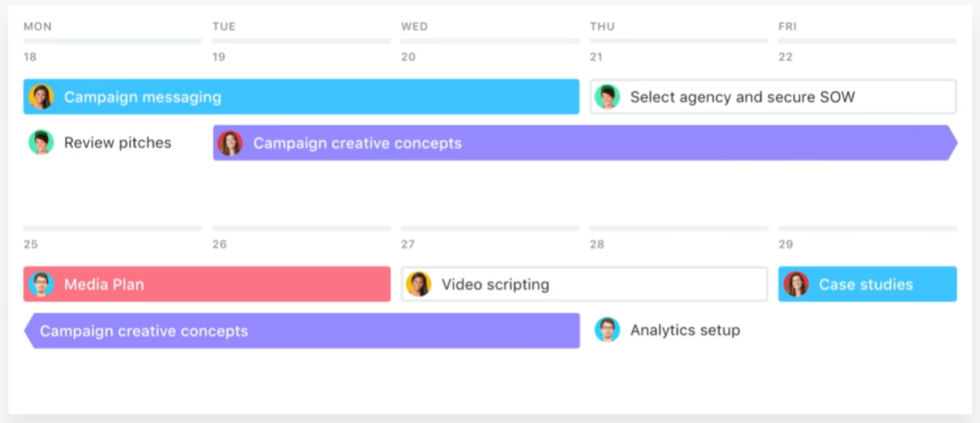Open the Campaign messaging task bar
Image resolution: width=980 pixels, height=423 pixels.
[301, 97]
